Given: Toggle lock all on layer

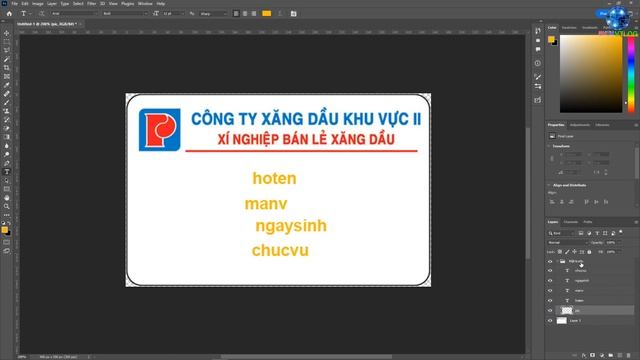Looking at the screenshot, I should click(x=589, y=252).
